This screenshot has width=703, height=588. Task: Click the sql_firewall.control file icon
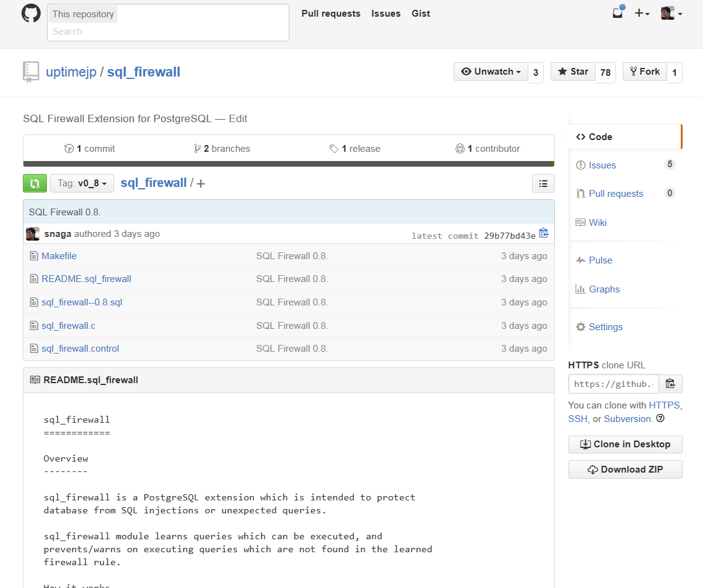pos(33,349)
